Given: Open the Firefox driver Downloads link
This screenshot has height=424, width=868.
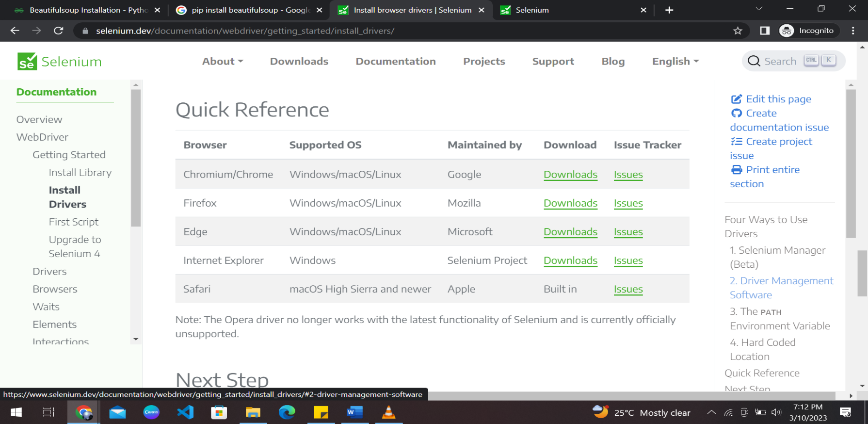Looking at the screenshot, I should (570, 203).
